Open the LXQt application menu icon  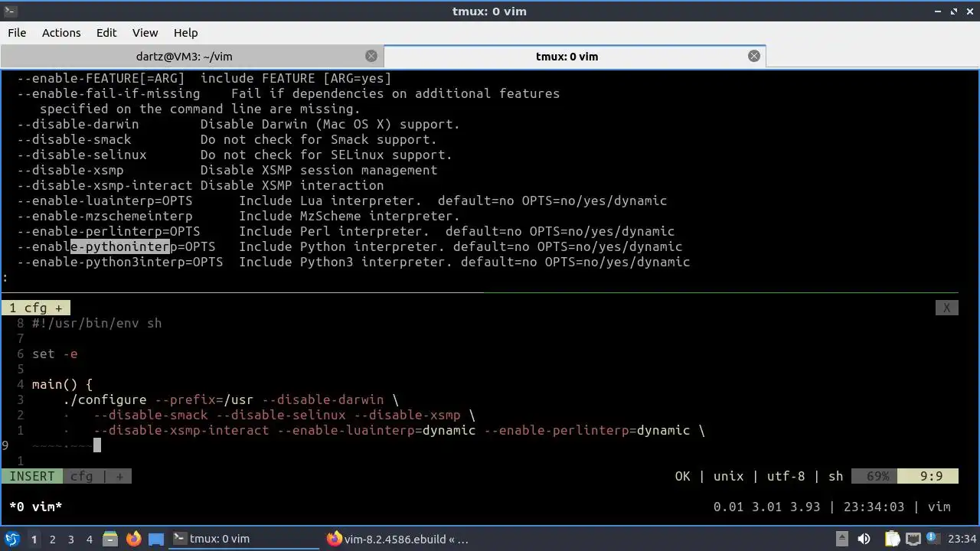12,539
